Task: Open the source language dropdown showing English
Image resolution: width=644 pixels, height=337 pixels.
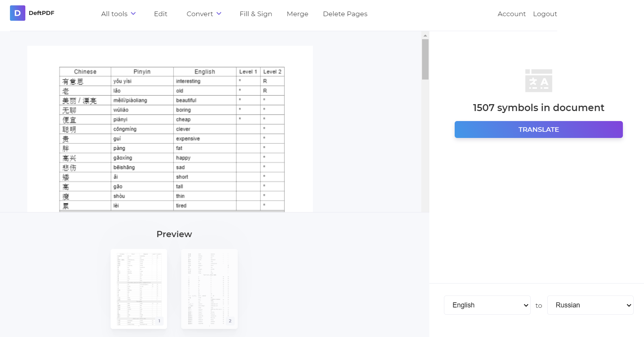Action: [x=487, y=305]
